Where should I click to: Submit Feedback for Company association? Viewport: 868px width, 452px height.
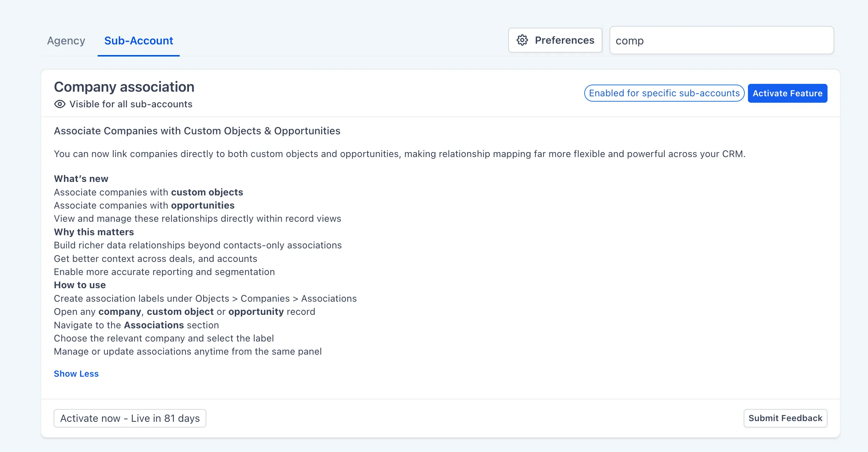tap(785, 418)
